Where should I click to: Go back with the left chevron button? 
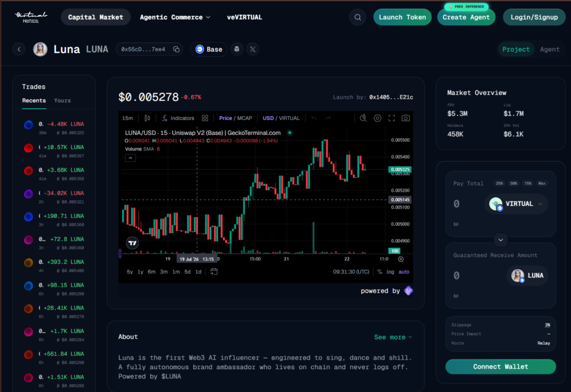coord(19,49)
